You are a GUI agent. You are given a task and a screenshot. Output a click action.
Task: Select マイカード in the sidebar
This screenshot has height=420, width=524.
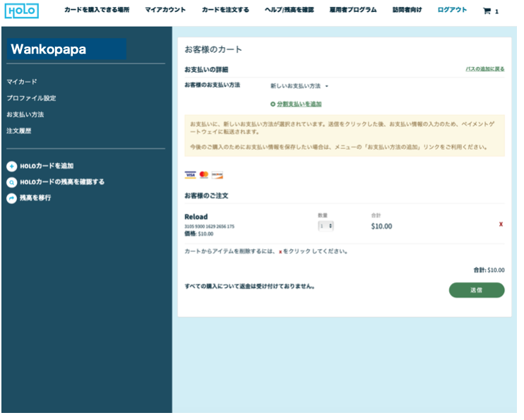click(x=22, y=82)
